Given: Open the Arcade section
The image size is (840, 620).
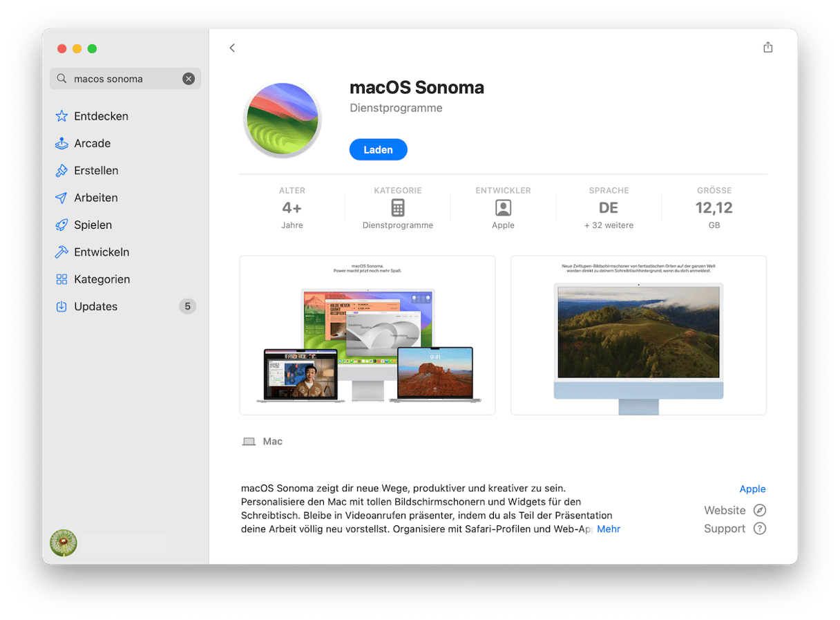Looking at the screenshot, I should (x=93, y=143).
